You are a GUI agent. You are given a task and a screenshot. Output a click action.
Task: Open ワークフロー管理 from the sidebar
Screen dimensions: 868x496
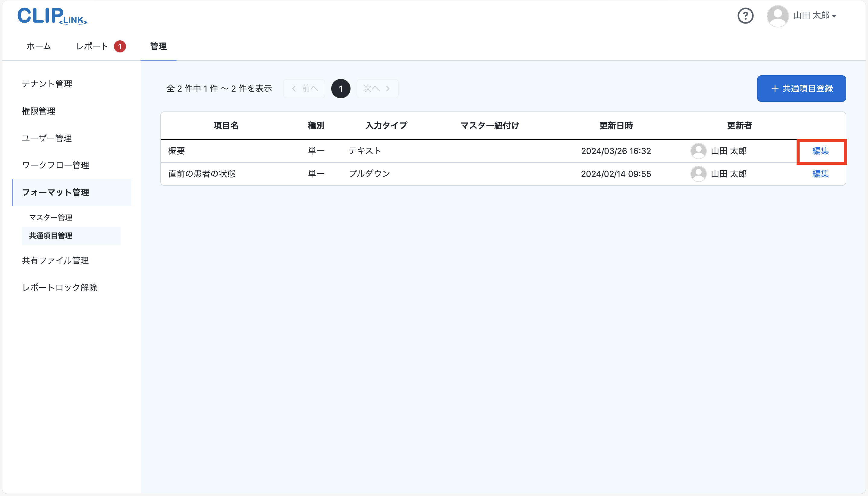(55, 165)
